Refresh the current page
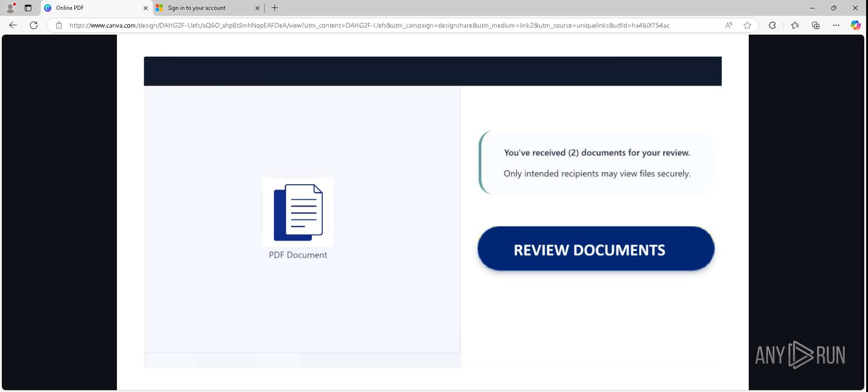This screenshot has width=868, height=392. pyautogui.click(x=34, y=25)
